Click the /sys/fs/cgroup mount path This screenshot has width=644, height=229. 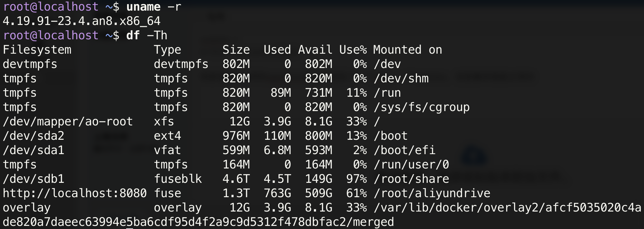422,107
